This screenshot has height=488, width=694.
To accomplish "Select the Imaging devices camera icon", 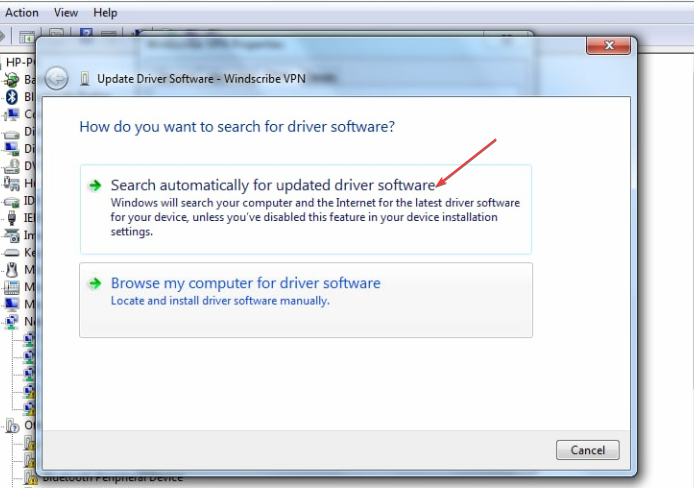I will 11,235.
